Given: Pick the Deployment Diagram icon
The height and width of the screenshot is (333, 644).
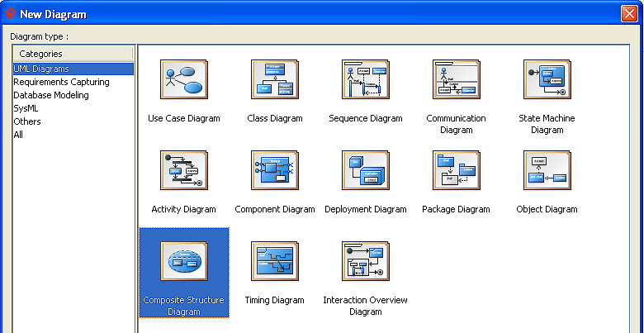Looking at the screenshot, I should click(x=365, y=170).
